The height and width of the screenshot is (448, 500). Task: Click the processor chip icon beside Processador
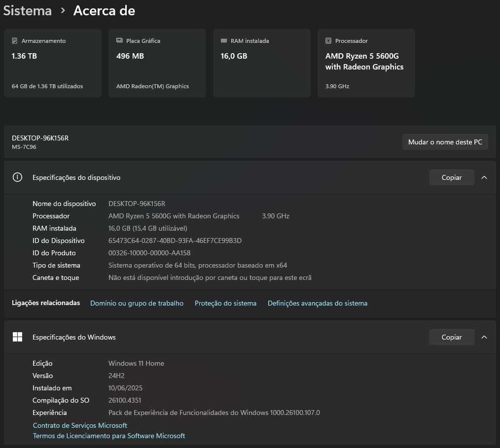pos(328,41)
